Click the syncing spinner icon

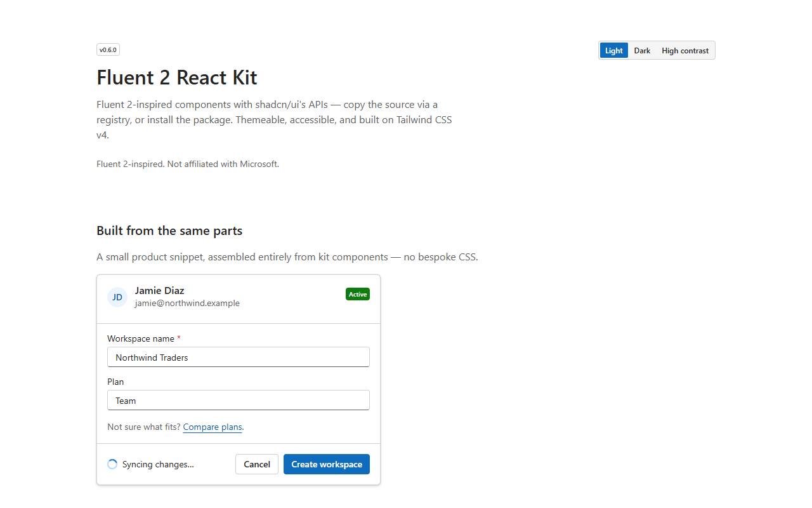click(112, 464)
